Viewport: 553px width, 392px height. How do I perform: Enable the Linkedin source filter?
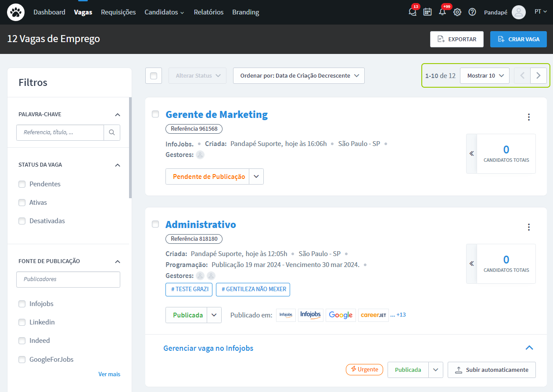point(22,322)
